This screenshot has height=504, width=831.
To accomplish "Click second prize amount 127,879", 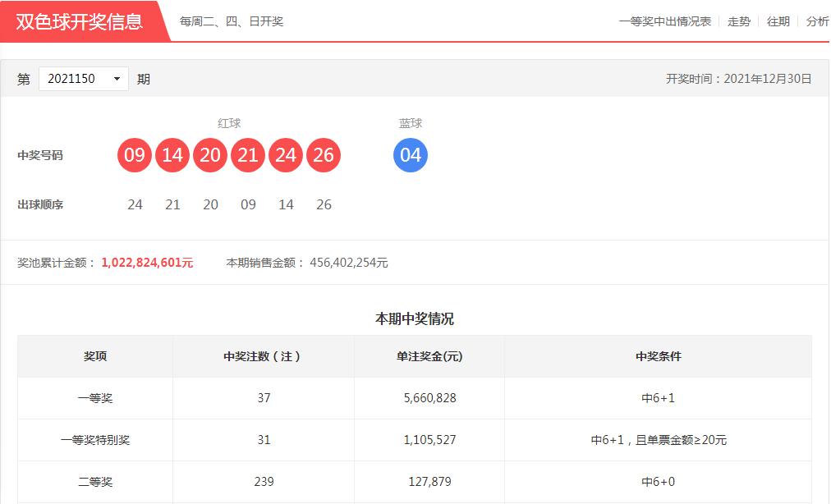I will pos(429,482).
